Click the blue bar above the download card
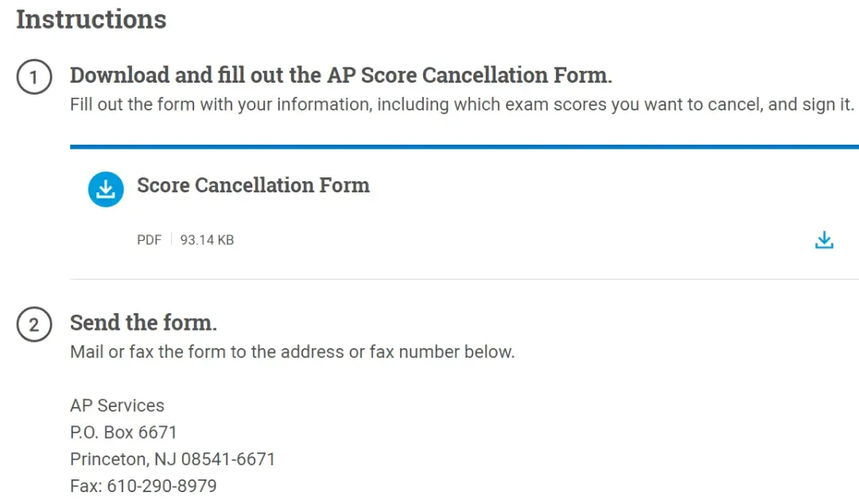859x504 pixels. [x=464, y=147]
